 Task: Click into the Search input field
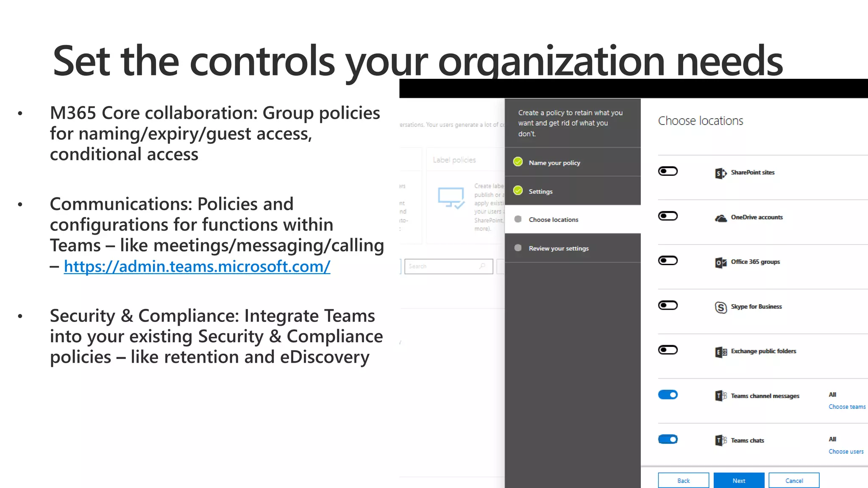point(448,266)
